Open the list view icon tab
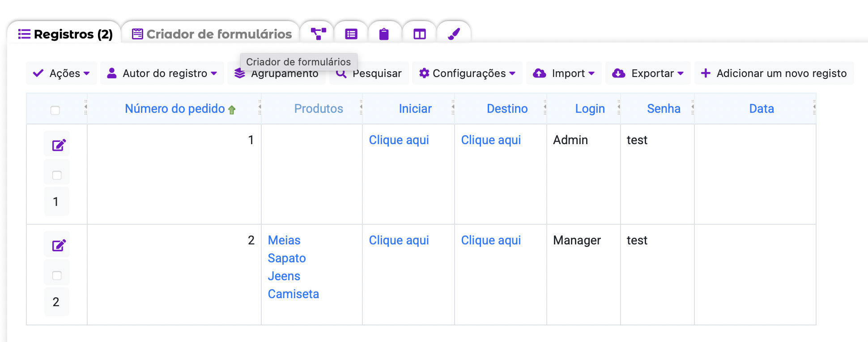This screenshot has width=868, height=342. coord(351,34)
